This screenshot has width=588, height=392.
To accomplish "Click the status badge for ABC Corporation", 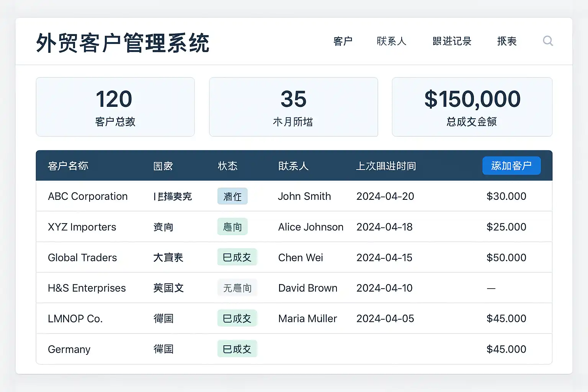I will (232, 196).
